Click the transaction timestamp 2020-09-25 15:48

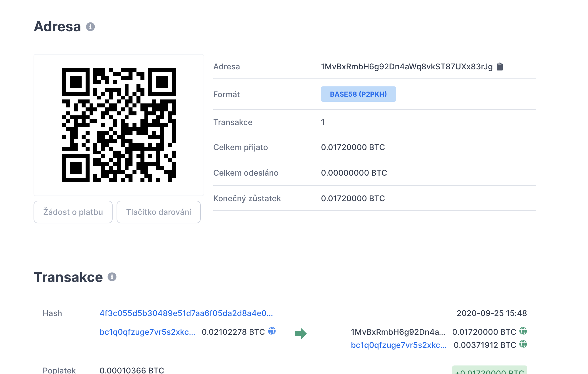(x=492, y=313)
